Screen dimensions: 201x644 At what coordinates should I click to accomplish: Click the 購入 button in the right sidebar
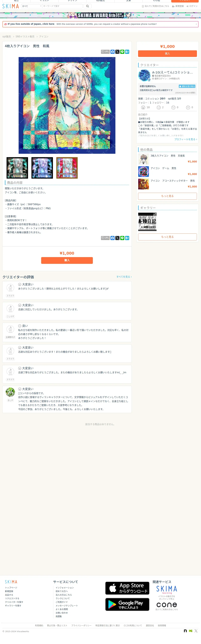coord(167,53)
